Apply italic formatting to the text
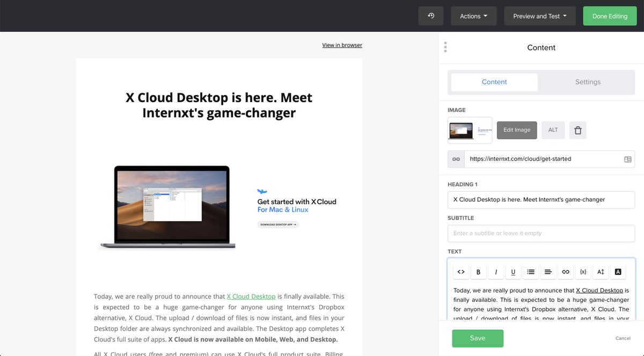Screen dimensions: 644x356 (496, 272)
